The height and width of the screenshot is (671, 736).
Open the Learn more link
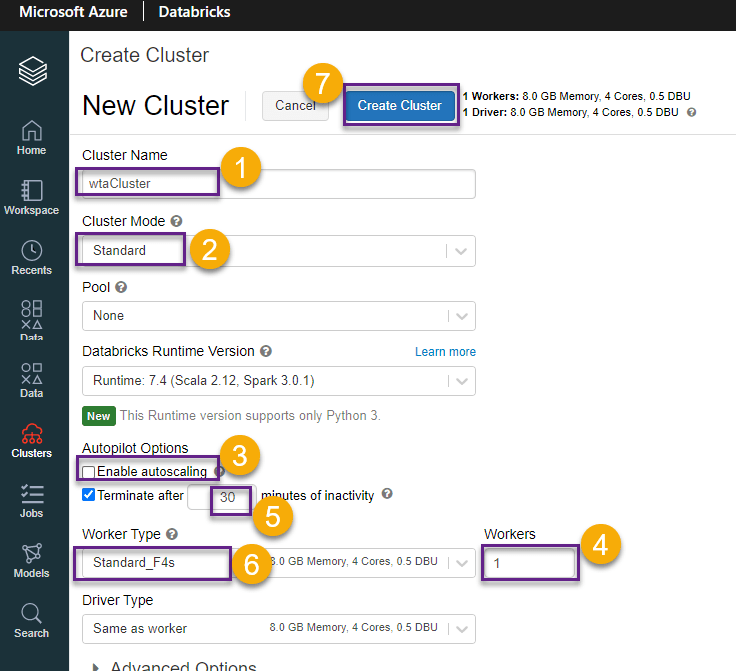pos(445,352)
